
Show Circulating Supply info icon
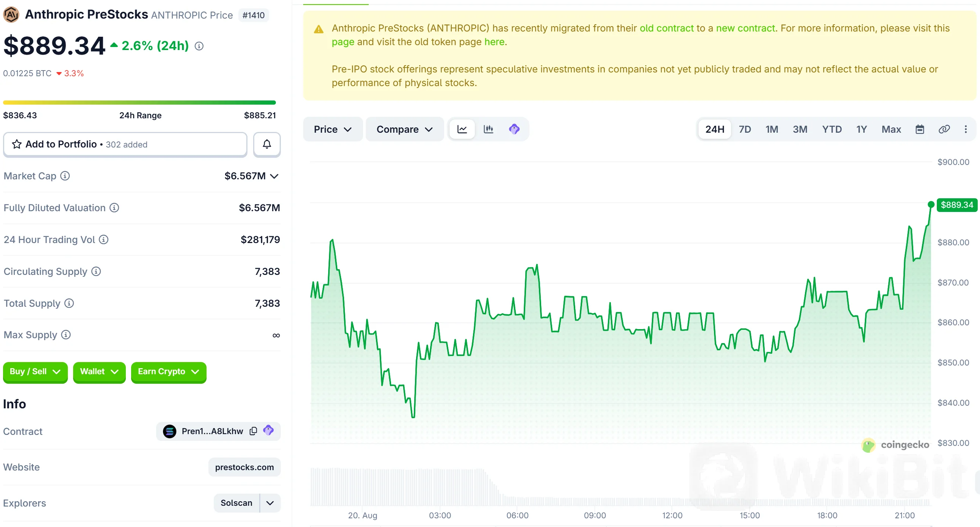coord(96,271)
